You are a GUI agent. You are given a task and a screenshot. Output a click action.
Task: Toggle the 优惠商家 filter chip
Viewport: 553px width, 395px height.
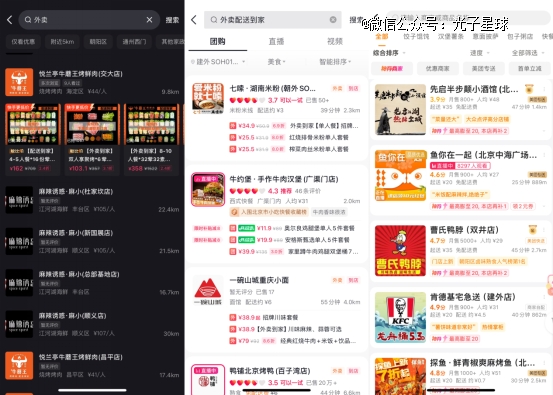click(x=438, y=68)
